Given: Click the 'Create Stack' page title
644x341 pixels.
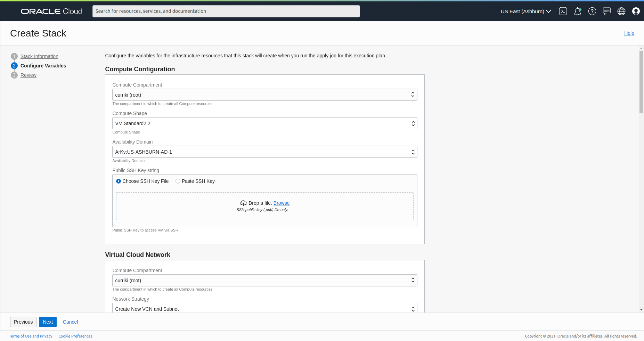Looking at the screenshot, I should [x=38, y=33].
